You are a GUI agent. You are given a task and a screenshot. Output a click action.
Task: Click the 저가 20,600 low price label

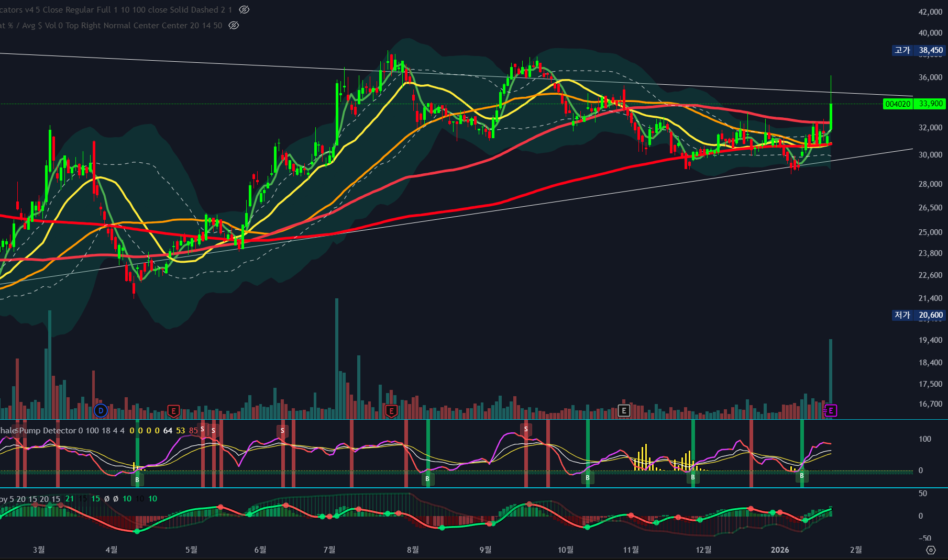919,315
